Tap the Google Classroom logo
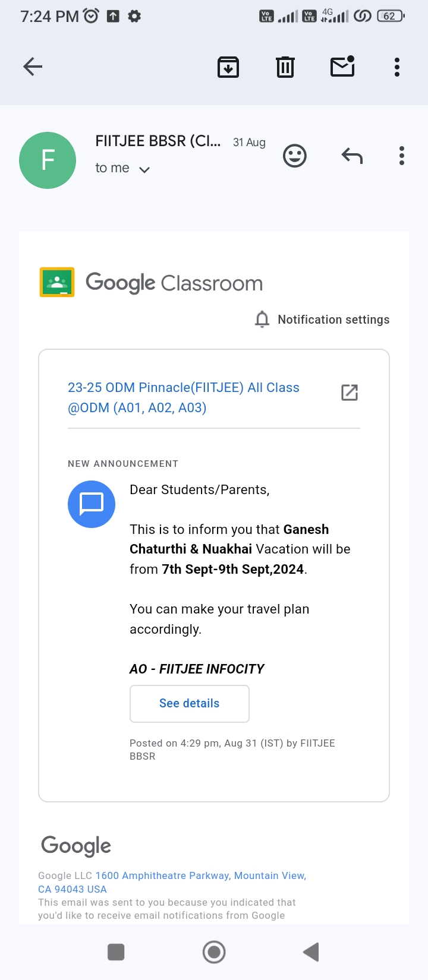The height and width of the screenshot is (980, 428). [x=57, y=282]
